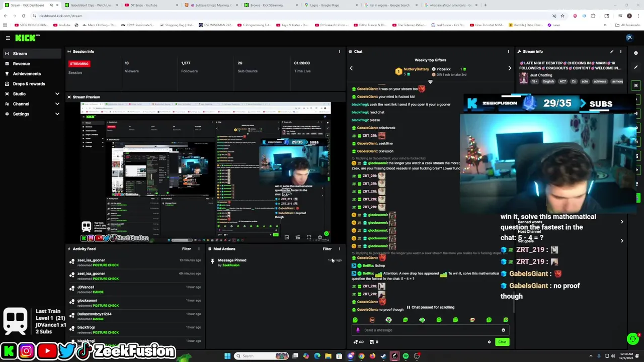Click zeel_isa_gooner entry from 13 minutes ago
Viewport: 644px width, 362px height.
coord(136,262)
